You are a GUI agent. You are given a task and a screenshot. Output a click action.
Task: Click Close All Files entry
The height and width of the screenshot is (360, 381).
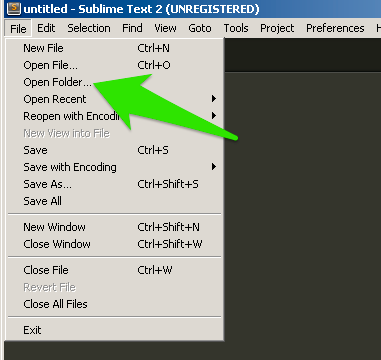(114, 304)
